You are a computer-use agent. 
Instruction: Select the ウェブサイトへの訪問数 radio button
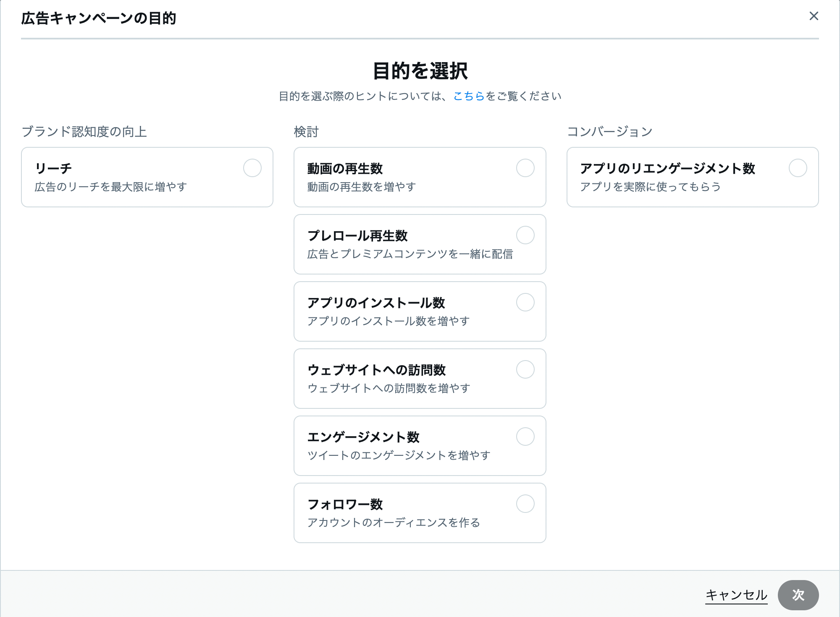click(x=525, y=369)
